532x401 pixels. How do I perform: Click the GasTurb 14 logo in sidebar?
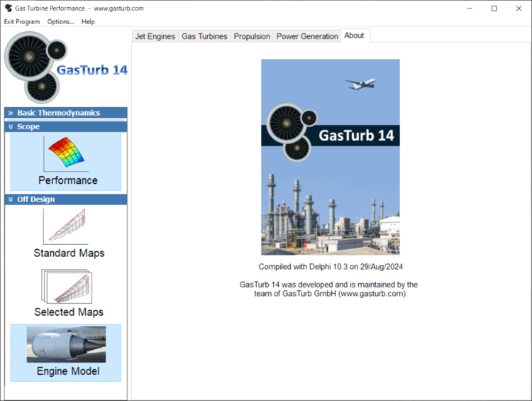click(65, 68)
